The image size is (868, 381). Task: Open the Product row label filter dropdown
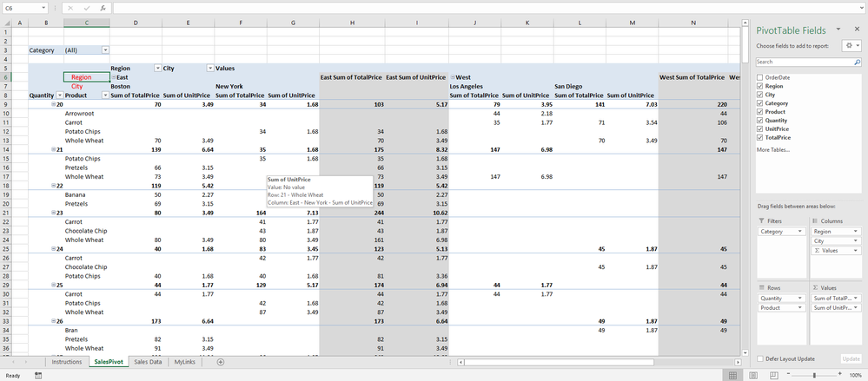point(105,95)
